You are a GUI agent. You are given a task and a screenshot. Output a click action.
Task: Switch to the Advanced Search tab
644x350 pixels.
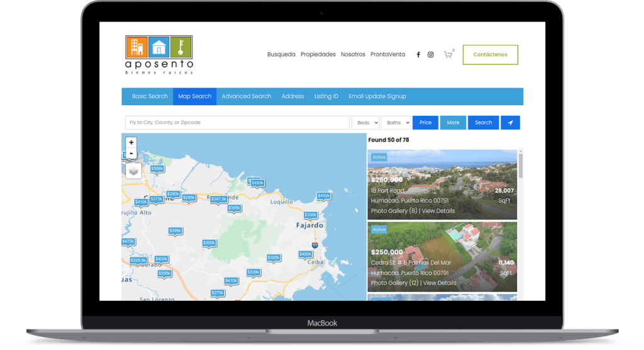tap(247, 96)
